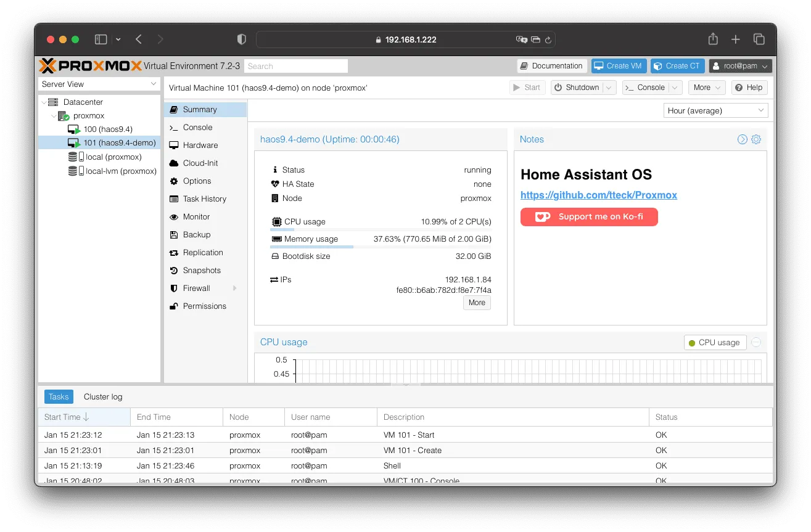Reload page using the refresh icon
This screenshot has height=532, width=811.
[x=548, y=39]
